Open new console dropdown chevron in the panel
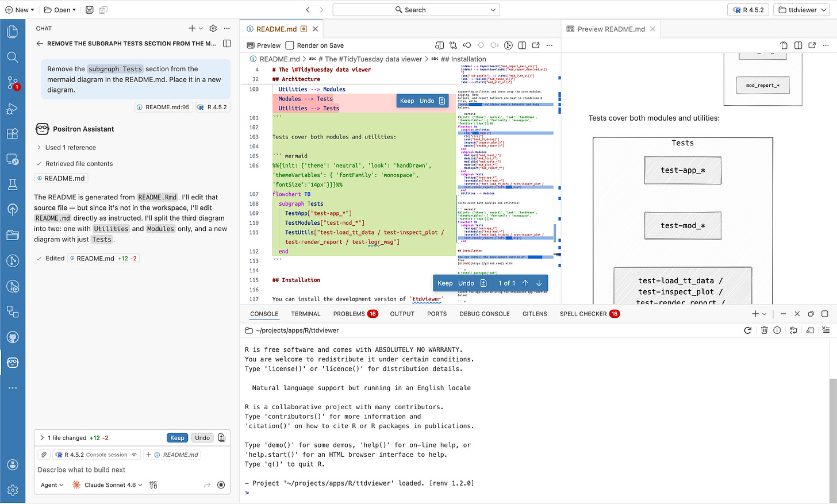The image size is (837, 504). coord(764,314)
